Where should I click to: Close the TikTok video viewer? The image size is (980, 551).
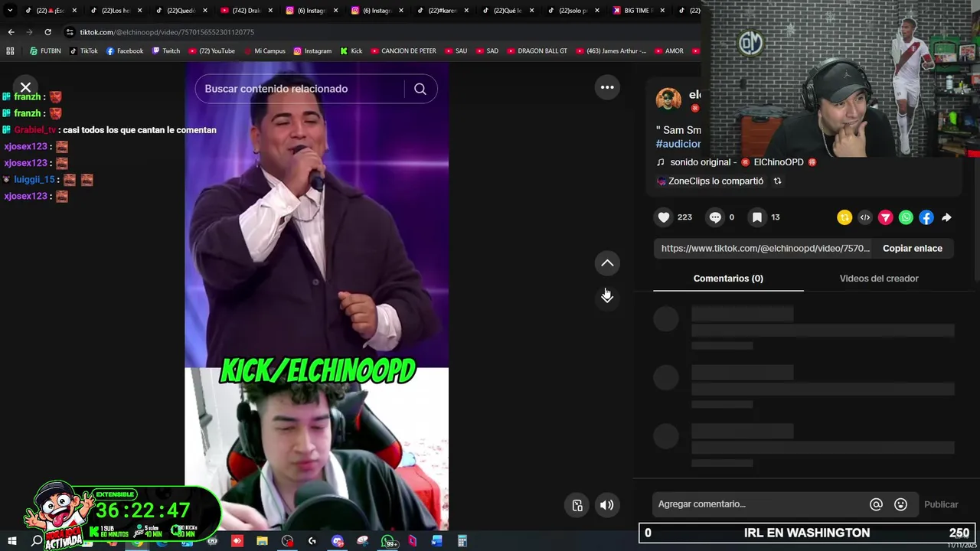pos(25,87)
